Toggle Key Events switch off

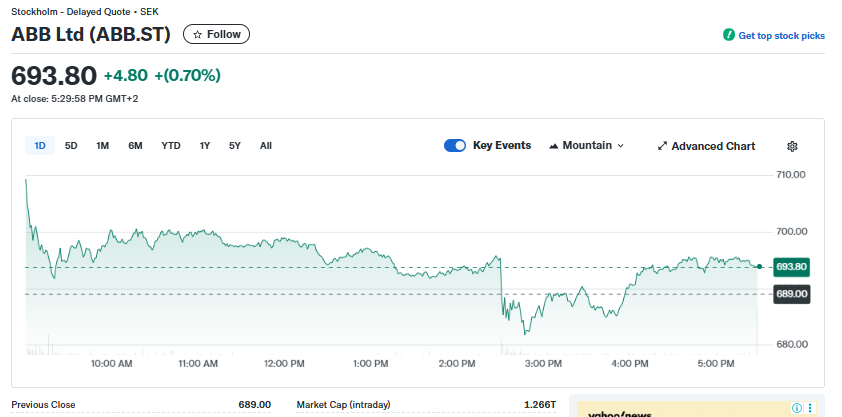click(455, 146)
